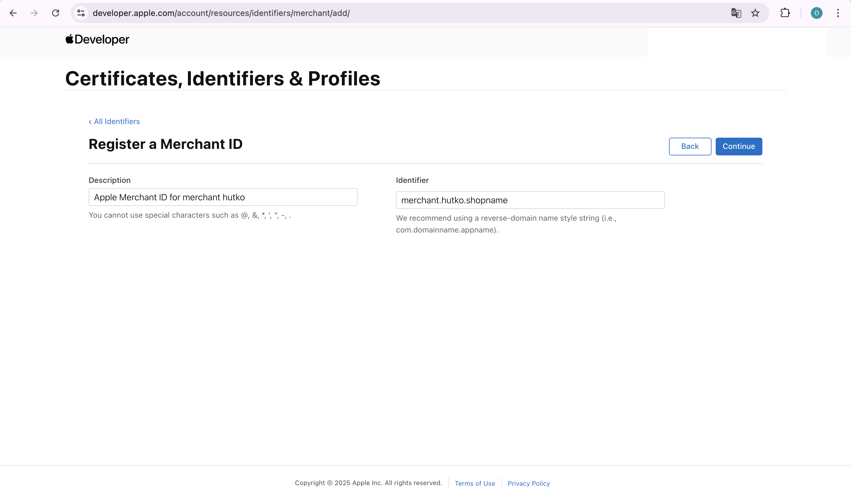Click the reverse-domain recommendation text

point(506,224)
